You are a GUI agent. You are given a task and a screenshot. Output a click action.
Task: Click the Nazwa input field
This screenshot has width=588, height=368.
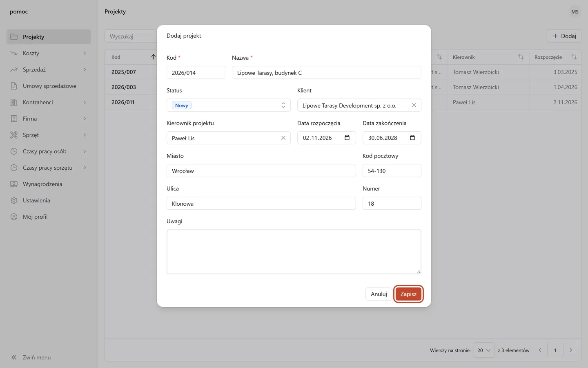327,72
